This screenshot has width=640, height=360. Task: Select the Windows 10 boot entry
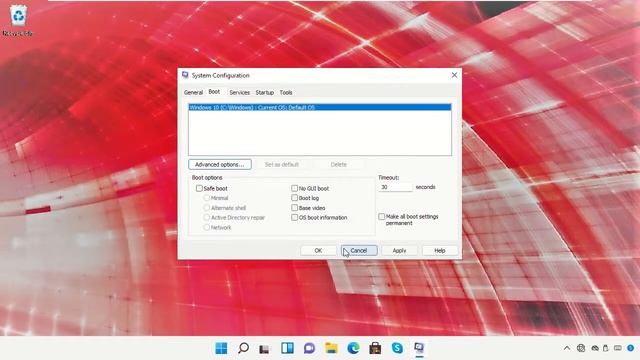click(320, 107)
